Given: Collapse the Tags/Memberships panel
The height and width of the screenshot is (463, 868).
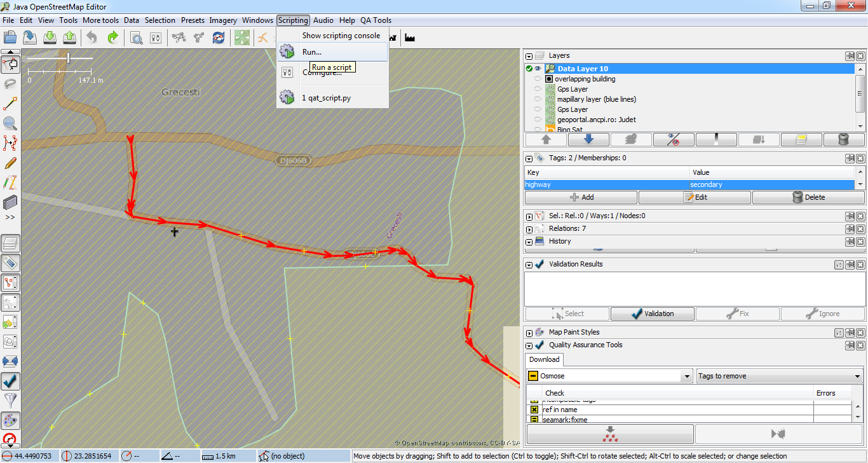Looking at the screenshot, I should coord(529,158).
